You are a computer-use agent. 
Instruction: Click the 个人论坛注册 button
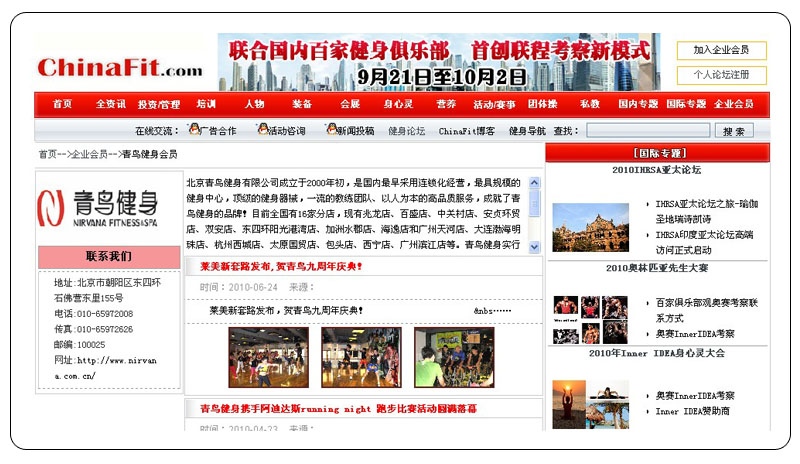click(721, 75)
